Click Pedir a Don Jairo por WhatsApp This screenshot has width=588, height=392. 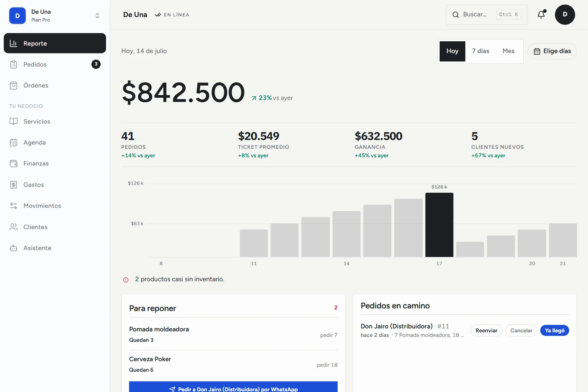coord(233,387)
